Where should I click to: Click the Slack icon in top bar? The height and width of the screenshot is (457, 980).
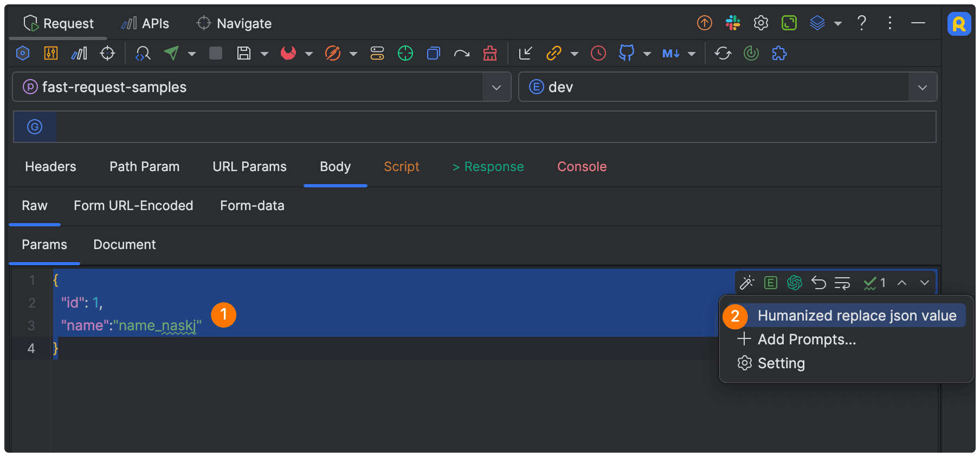tap(733, 23)
